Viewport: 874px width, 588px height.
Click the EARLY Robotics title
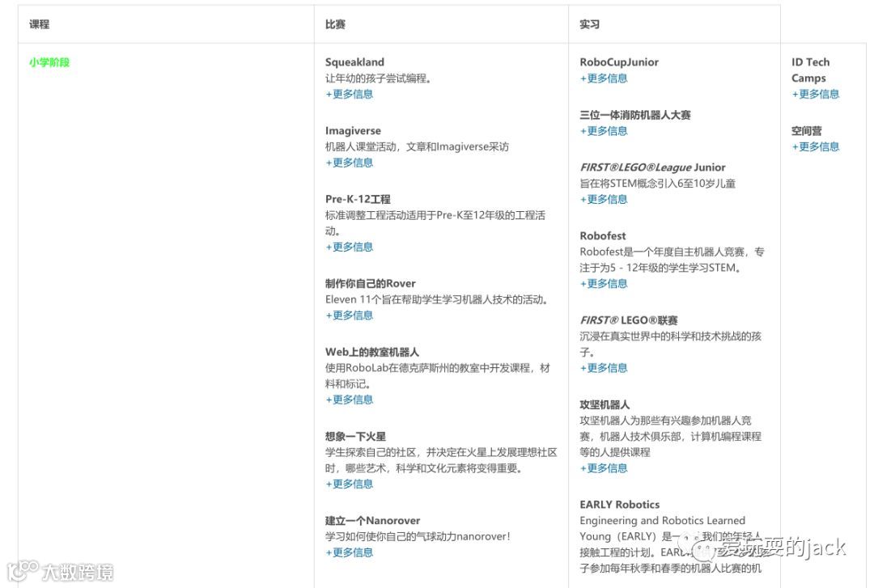click(620, 505)
